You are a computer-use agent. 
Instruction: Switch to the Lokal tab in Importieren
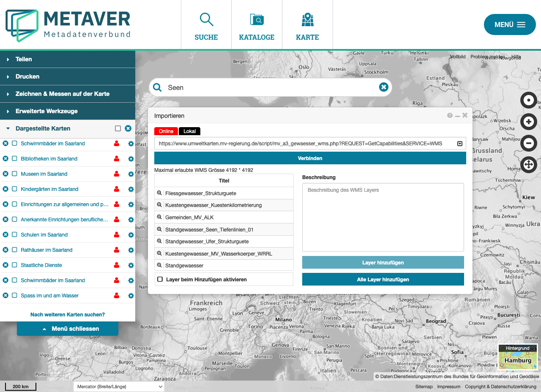(x=189, y=131)
